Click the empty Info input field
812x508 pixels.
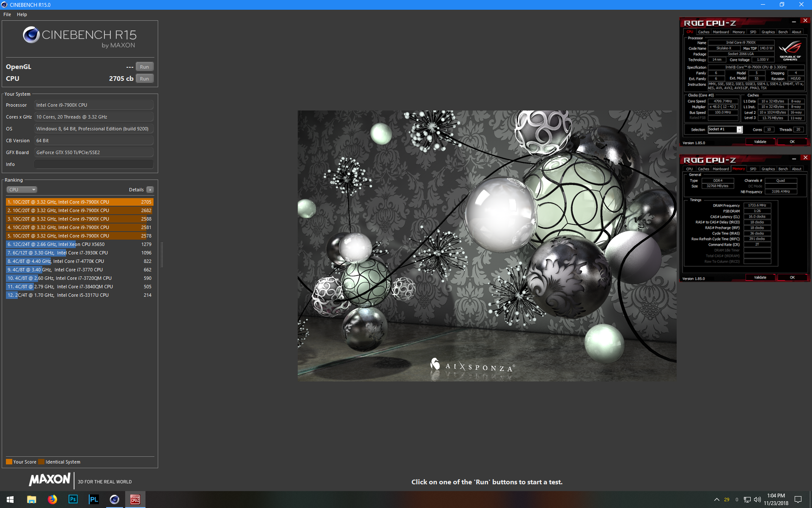click(94, 164)
